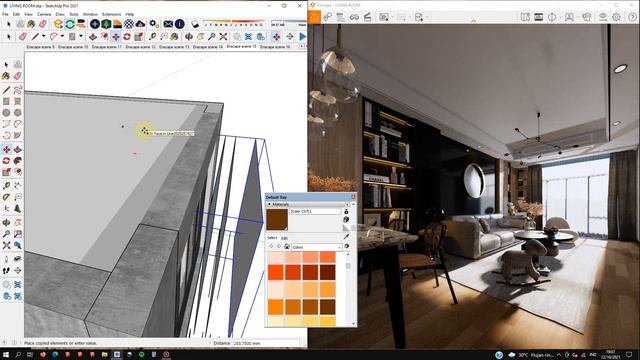640x360 pixels.
Task: Click the Enscape live updates sync icon
Action: click(70, 24)
